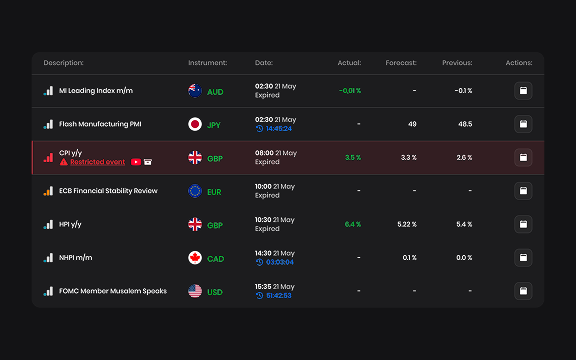Click calendar action button for FOMC Member Musalem Speaks

pos(523,291)
